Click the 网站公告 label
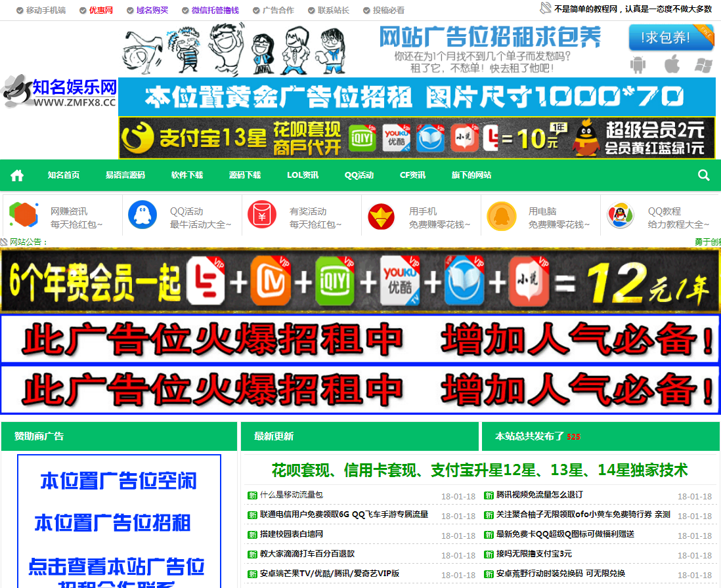721x588 pixels. pos(28,242)
